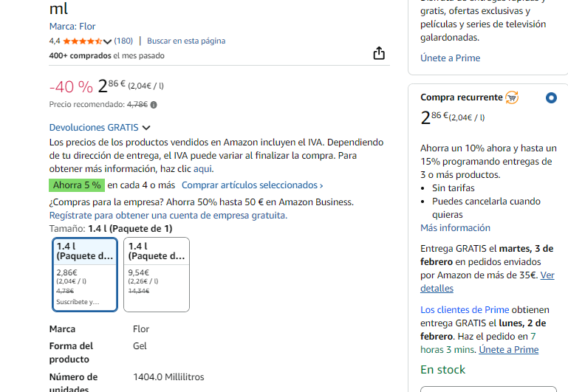This screenshot has height=392, width=568.
Task: Open the (180) reviews link
Action: click(123, 41)
